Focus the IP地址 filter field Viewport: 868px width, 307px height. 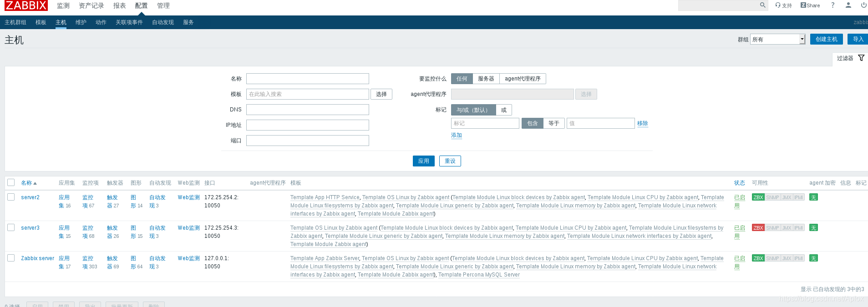tap(308, 125)
